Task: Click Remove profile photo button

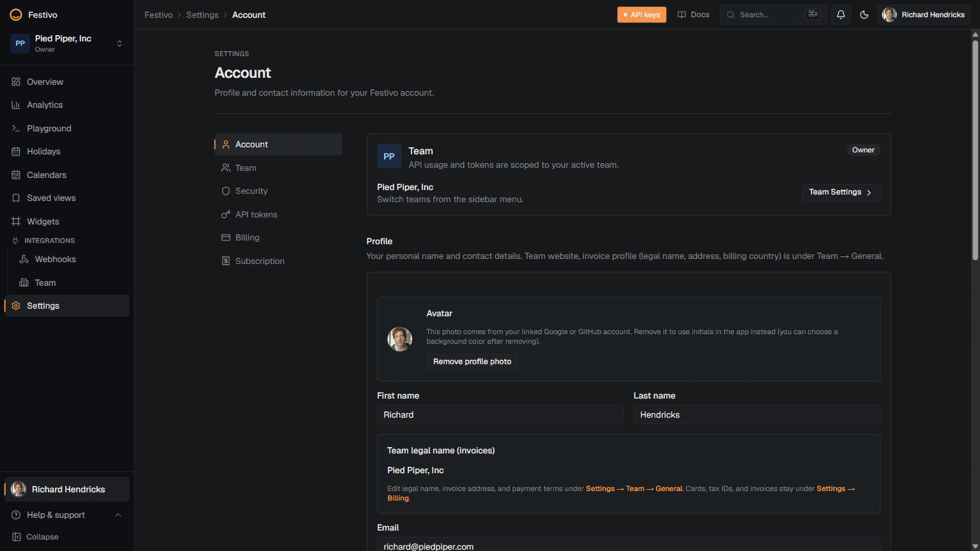Action: click(x=472, y=362)
